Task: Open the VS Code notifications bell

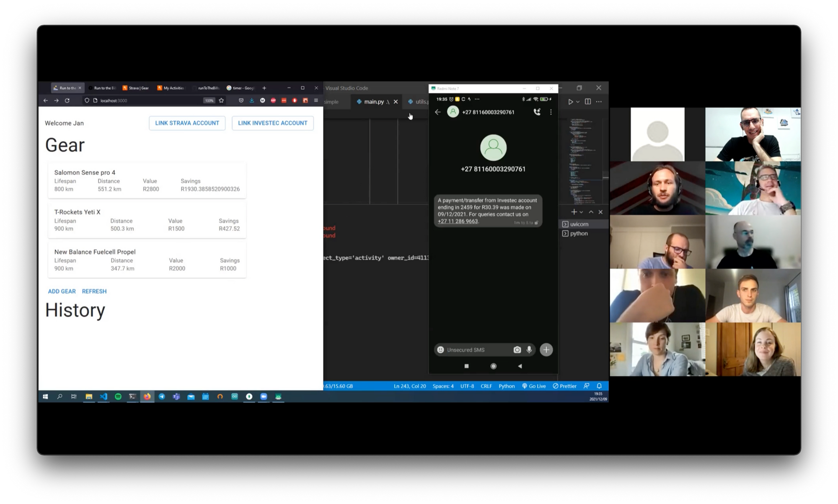Action: coord(600,386)
